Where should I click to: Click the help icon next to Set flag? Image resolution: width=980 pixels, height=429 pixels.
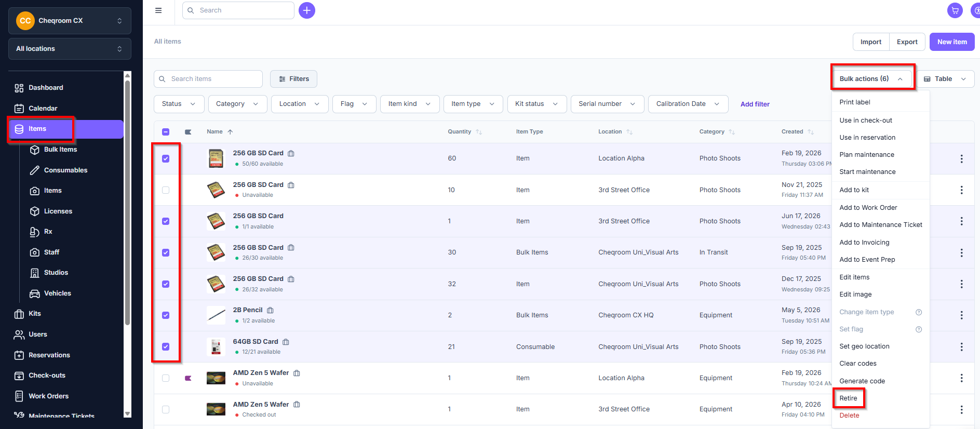click(919, 329)
